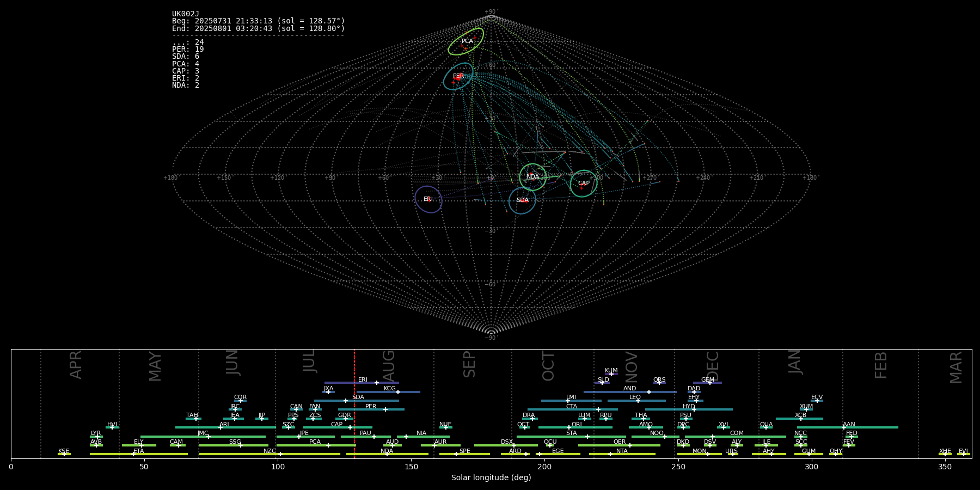The height and width of the screenshot is (490, 980).
Task: Select the JXA shower label in timeline
Action: click(x=328, y=389)
